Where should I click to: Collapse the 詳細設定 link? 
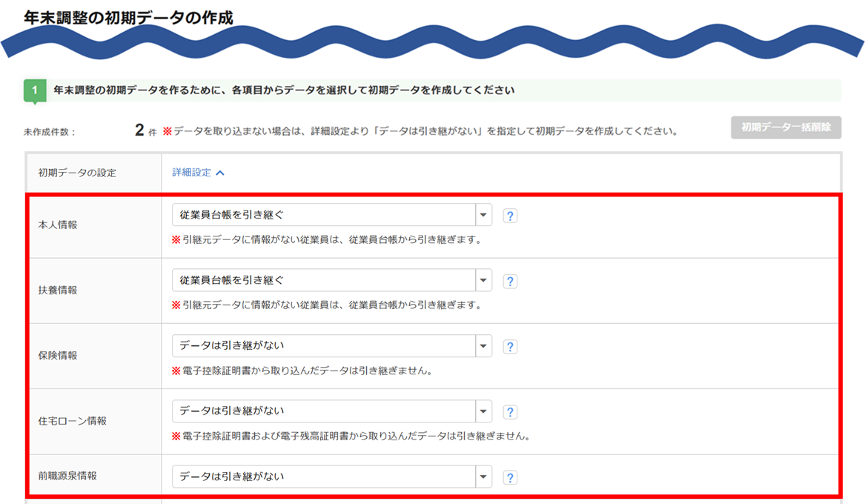pyautogui.click(x=191, y=173)
